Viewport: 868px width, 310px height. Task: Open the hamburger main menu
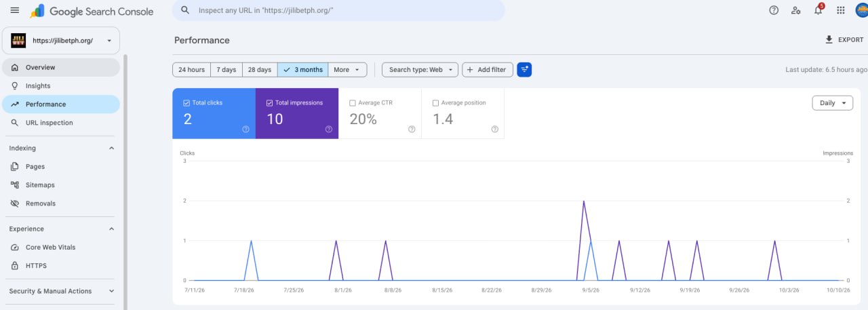coord(14,10)
